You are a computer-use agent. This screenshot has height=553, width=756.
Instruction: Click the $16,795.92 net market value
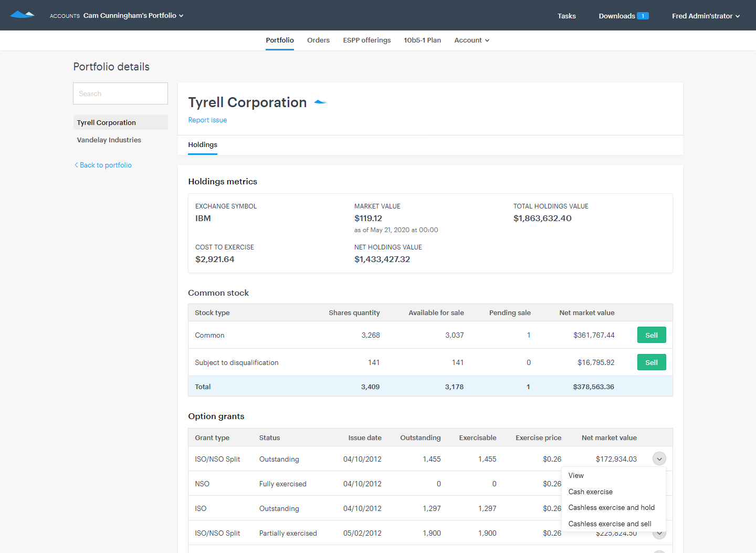coord(596,362)
